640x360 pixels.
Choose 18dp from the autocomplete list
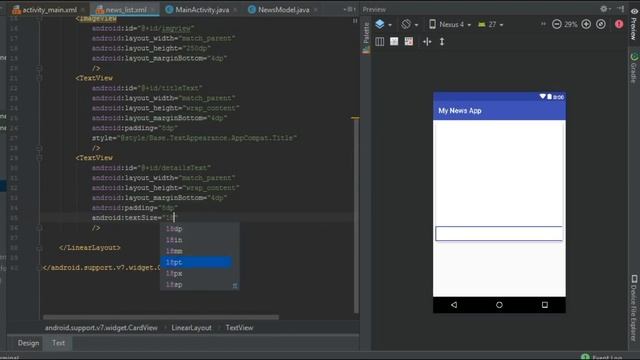(197, 229)
